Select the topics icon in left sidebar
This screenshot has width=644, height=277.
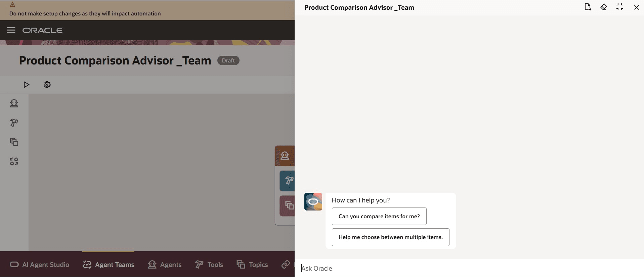pyautogui.click(x=14, y=142)
